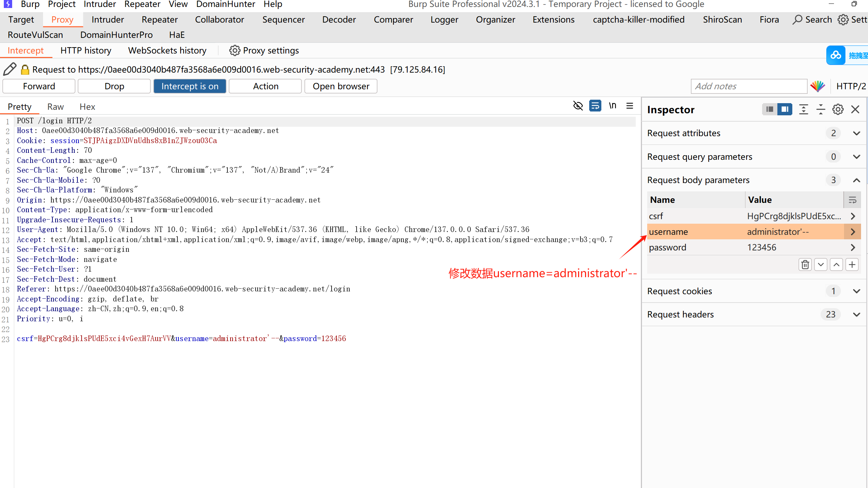Viewport: 868px width, 488px height.
Task: Click the Inspector collapse all sections icon
Action: click(821, 109)
